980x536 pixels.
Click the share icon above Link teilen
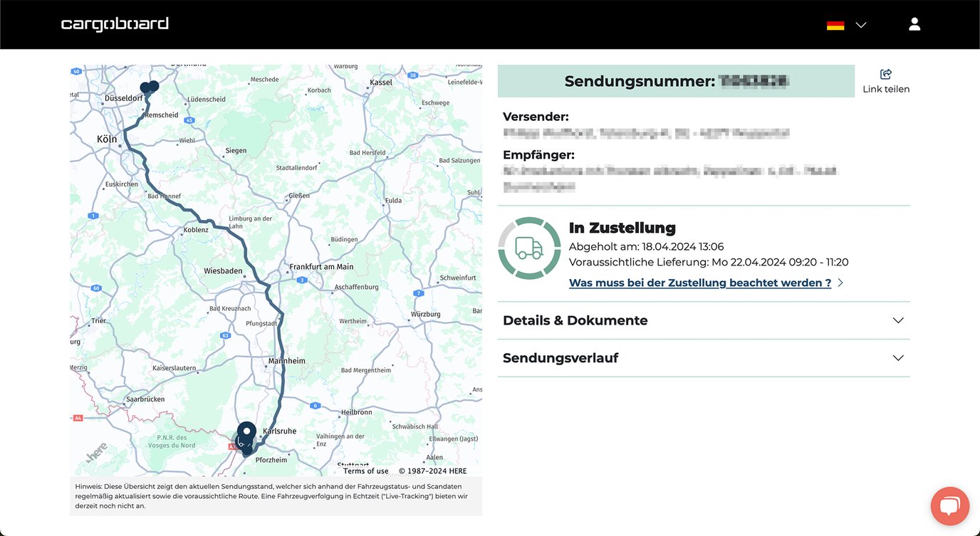pyautogui.click(x=885, y=73)
